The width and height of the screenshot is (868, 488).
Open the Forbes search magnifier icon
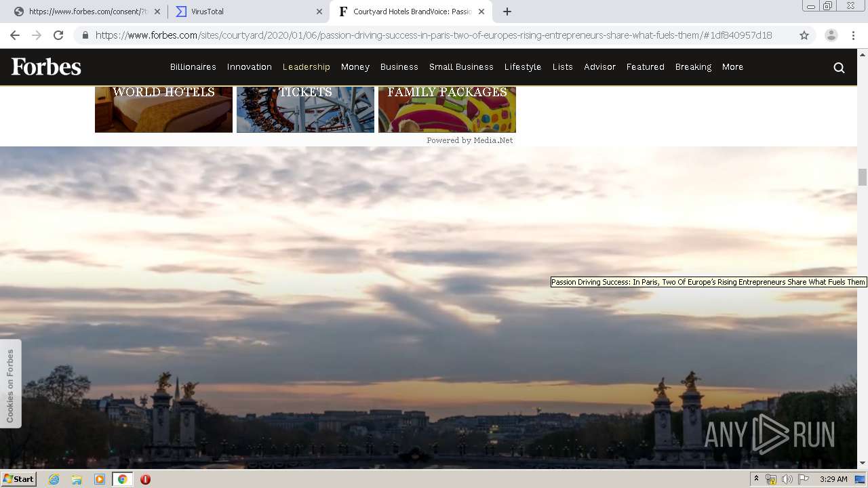pos(839,67)
